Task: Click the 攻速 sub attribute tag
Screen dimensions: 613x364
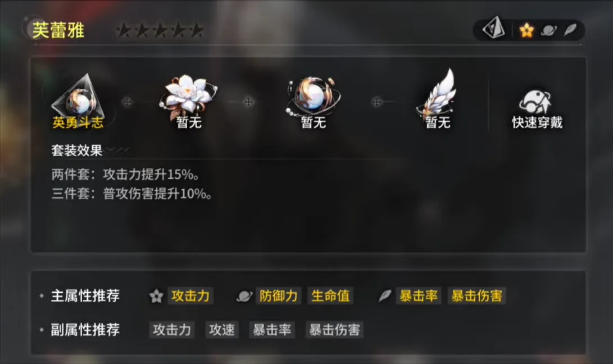Action: click(x=222, y=330)
